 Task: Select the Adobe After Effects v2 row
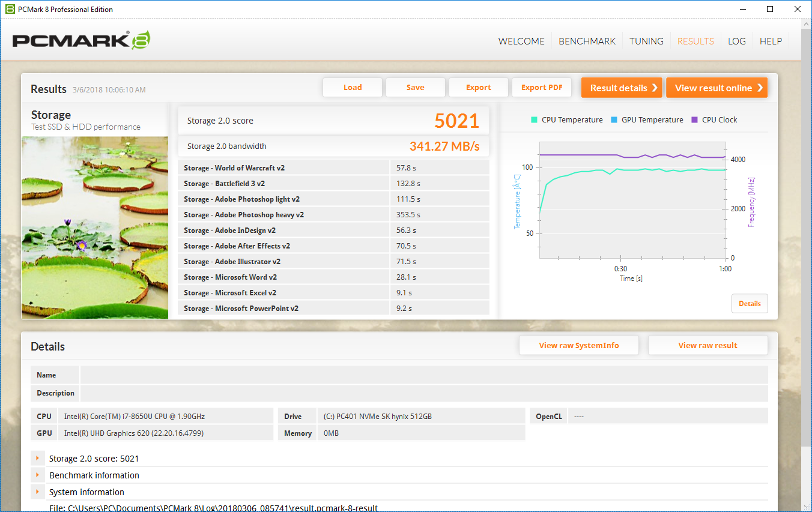point(333,245)
